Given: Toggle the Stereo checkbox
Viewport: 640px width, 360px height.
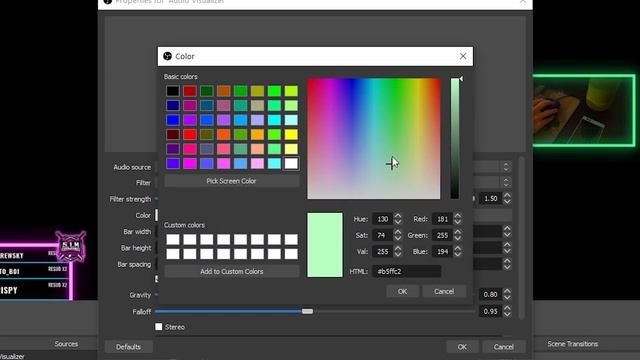Looking at the screenshot, I should coord(159,327).
